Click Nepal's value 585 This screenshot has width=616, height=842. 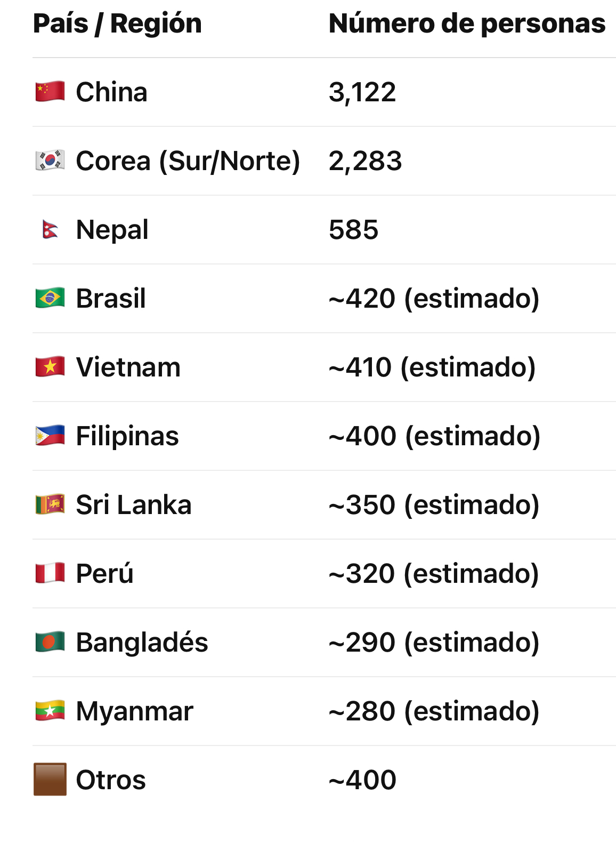click(353, 230)
